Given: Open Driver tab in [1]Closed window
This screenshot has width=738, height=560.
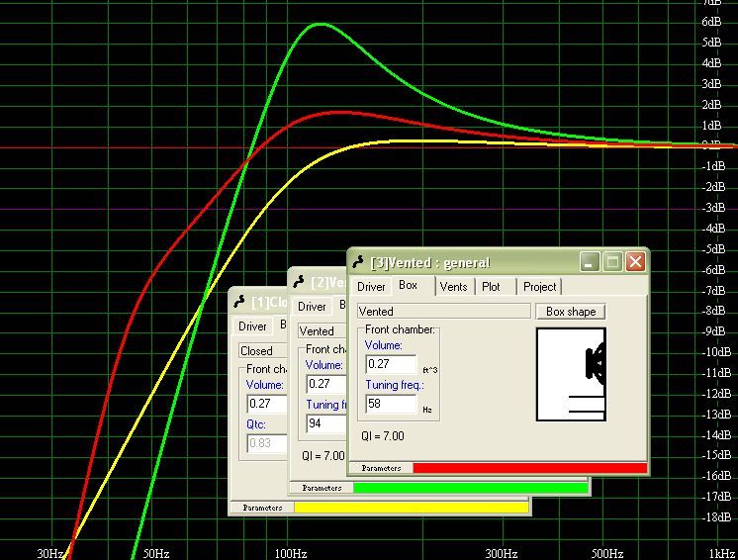Looking at the screenshot, I should click(252, 327).
